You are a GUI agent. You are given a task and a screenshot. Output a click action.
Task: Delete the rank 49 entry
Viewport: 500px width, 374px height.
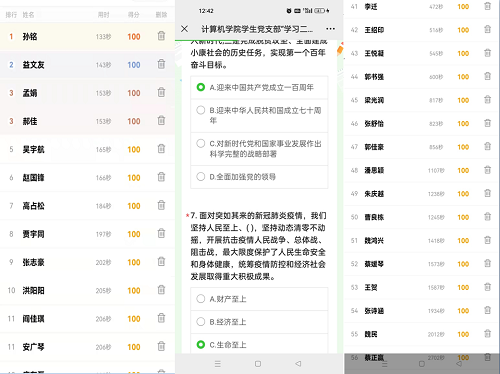coord(487,193)
